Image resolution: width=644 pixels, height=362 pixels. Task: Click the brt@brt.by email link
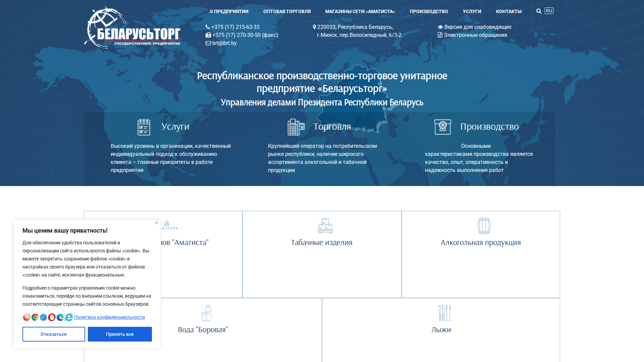[x=224, y=43]
